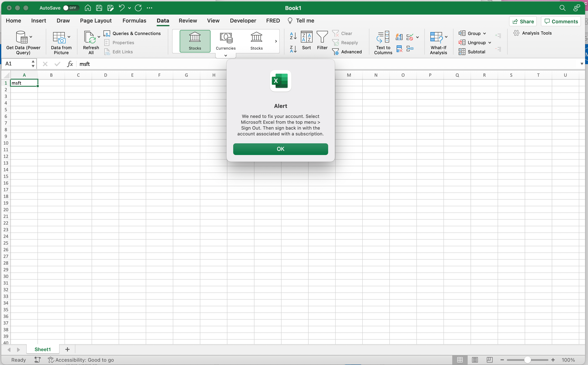This screenshot has width=588, height=365.
Task: Sort Z to A descending
Action: [x=293, y=49]
